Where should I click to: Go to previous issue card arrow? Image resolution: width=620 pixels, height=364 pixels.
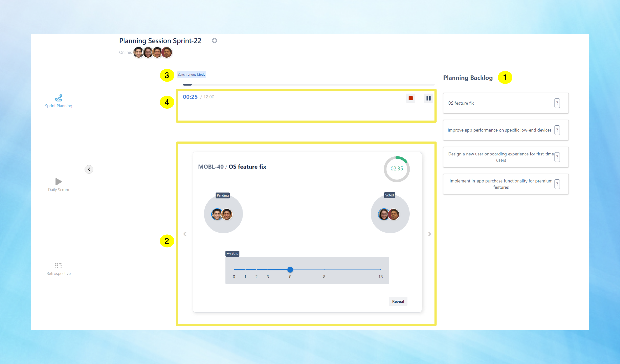[185, 234]
